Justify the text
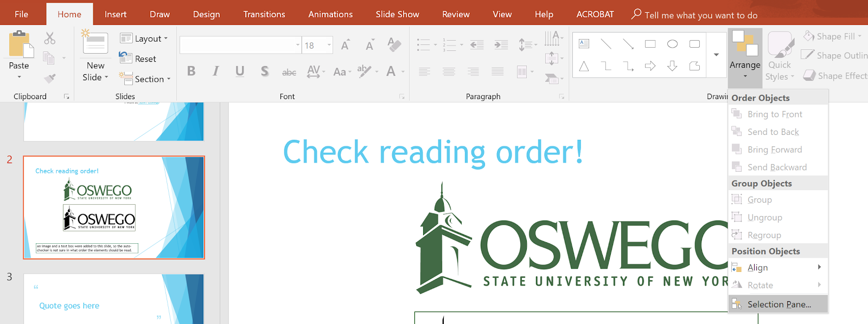 pos(497,71)
